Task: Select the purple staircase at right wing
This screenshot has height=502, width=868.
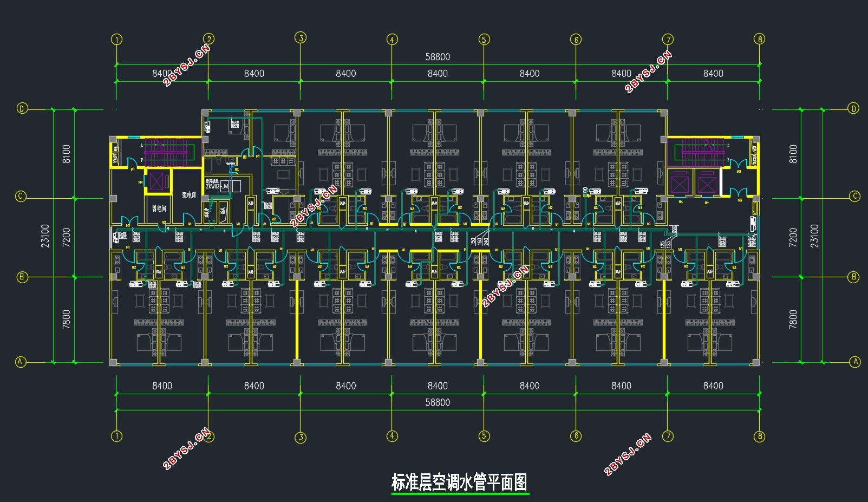Action: [703, 152]
